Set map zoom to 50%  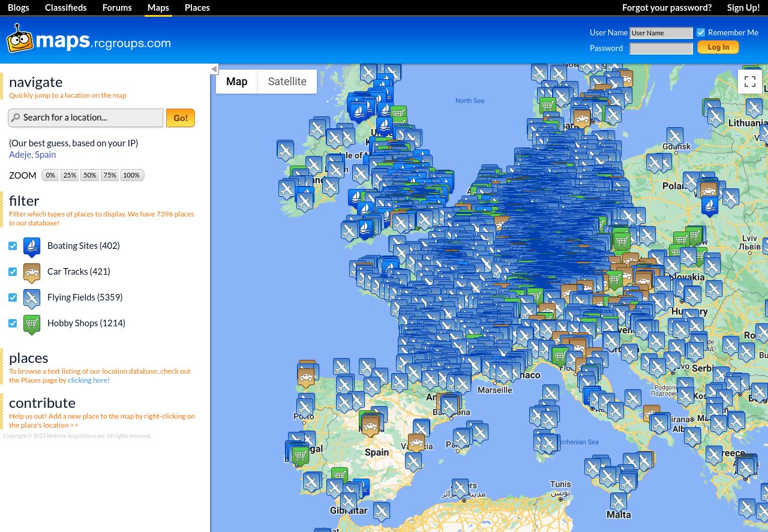point(89,175)
